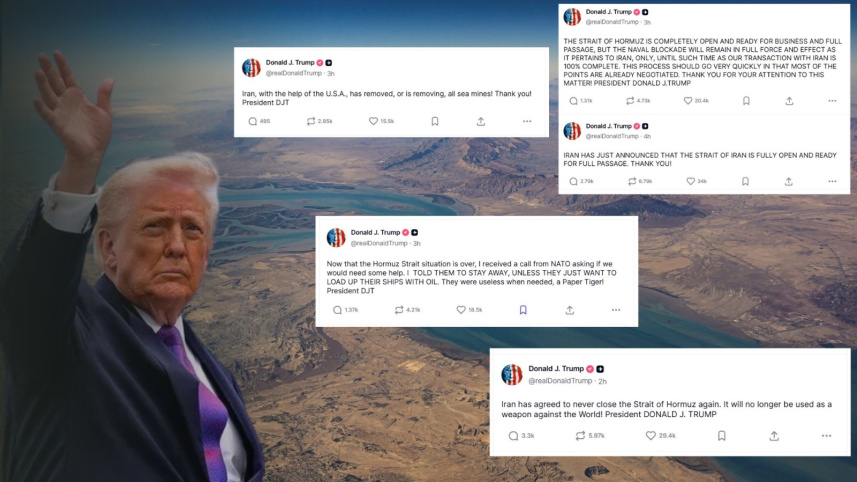Like the NATO post with 18.5k likes
The width and height of the screenshot is (857, 482).
click(x=461, y=310)
